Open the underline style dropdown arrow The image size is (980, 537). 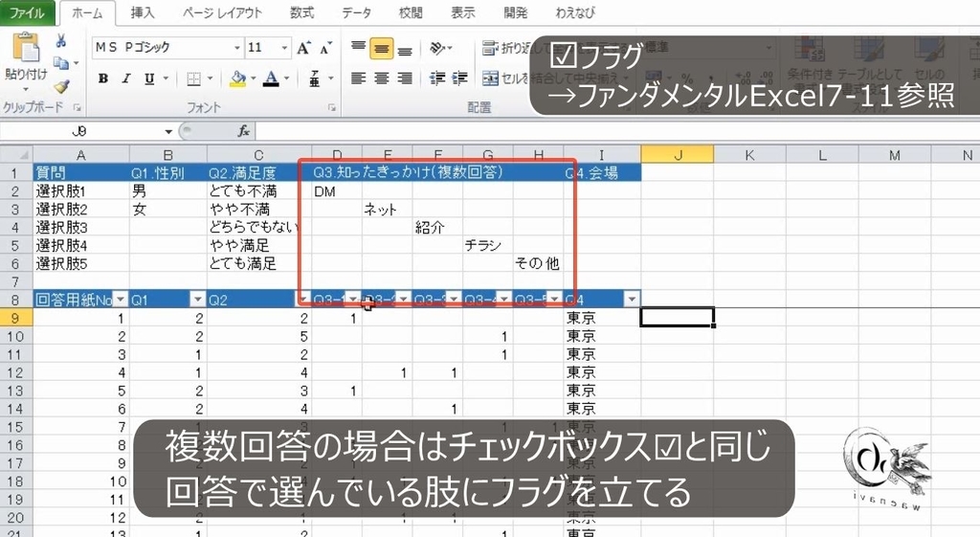(167, 78)
